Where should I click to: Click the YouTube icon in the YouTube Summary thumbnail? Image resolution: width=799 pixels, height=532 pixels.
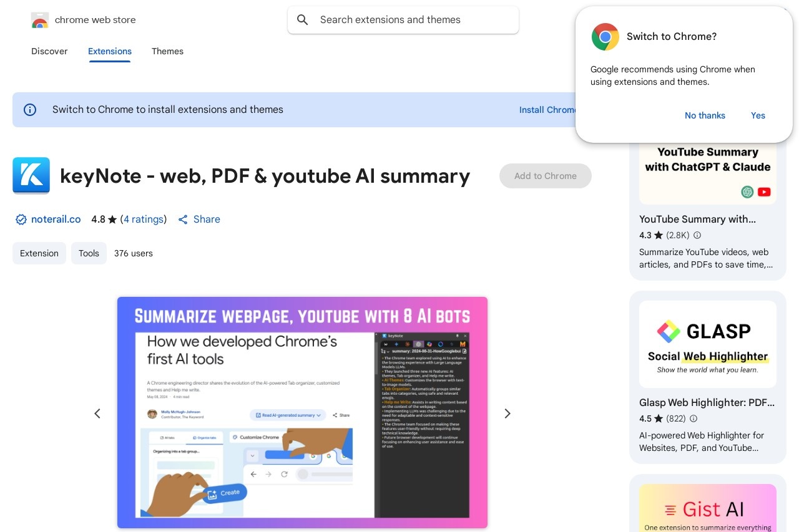click(x=764, y=192)
